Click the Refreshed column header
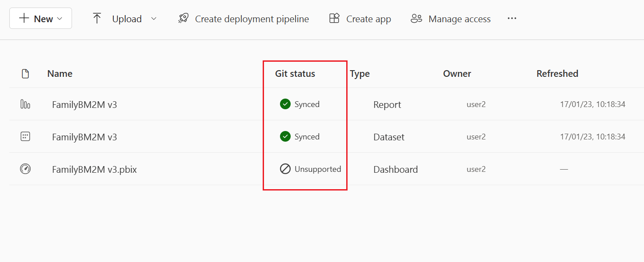The width and height of the screenshot is (644, 262). [557, 73]
